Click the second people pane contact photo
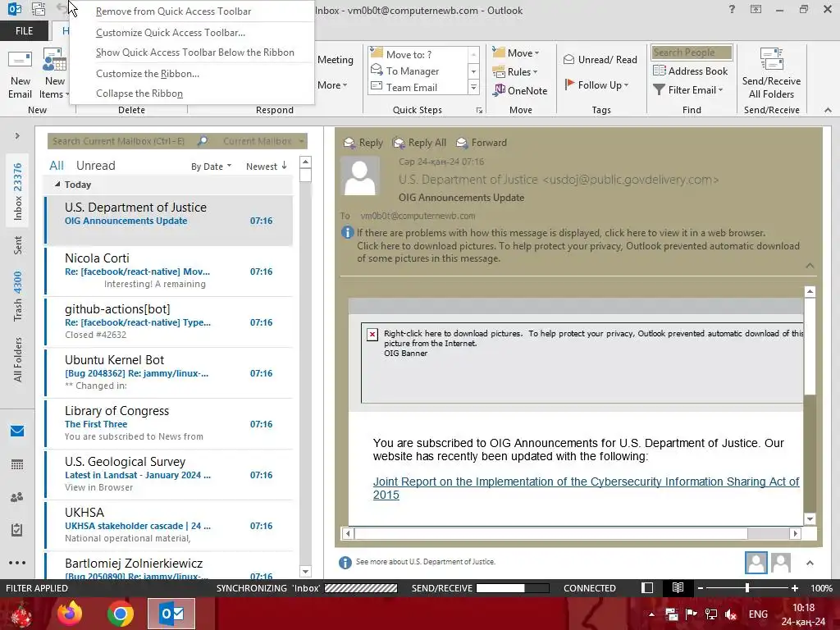This screenshot has height=630, width=840. pyautogui.click(x=781, y=563)
